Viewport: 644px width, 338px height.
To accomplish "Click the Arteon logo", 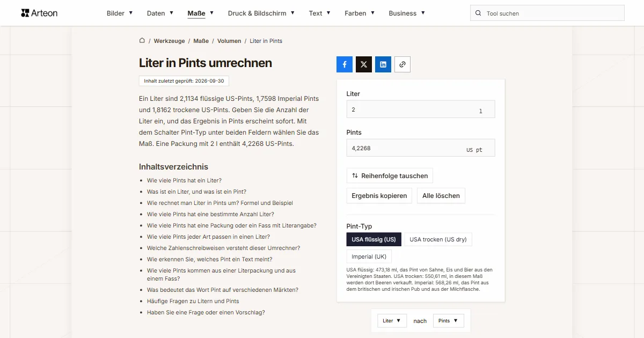I will [39, 13].
